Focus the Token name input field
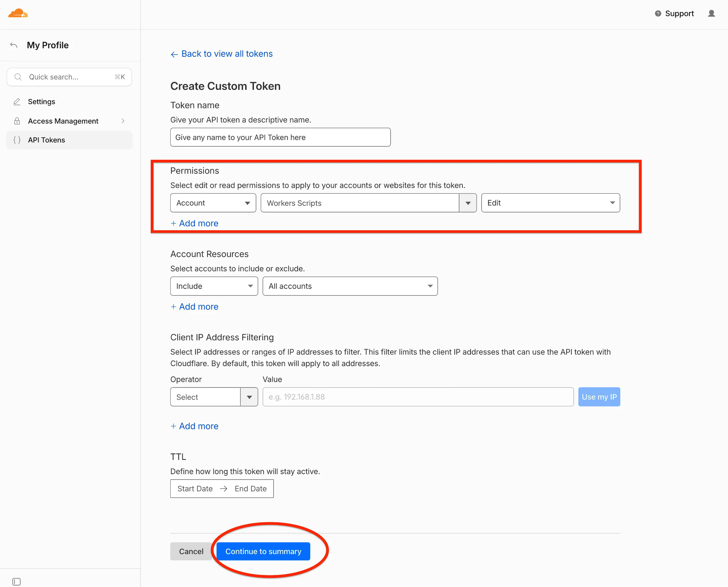 [280, 137]
